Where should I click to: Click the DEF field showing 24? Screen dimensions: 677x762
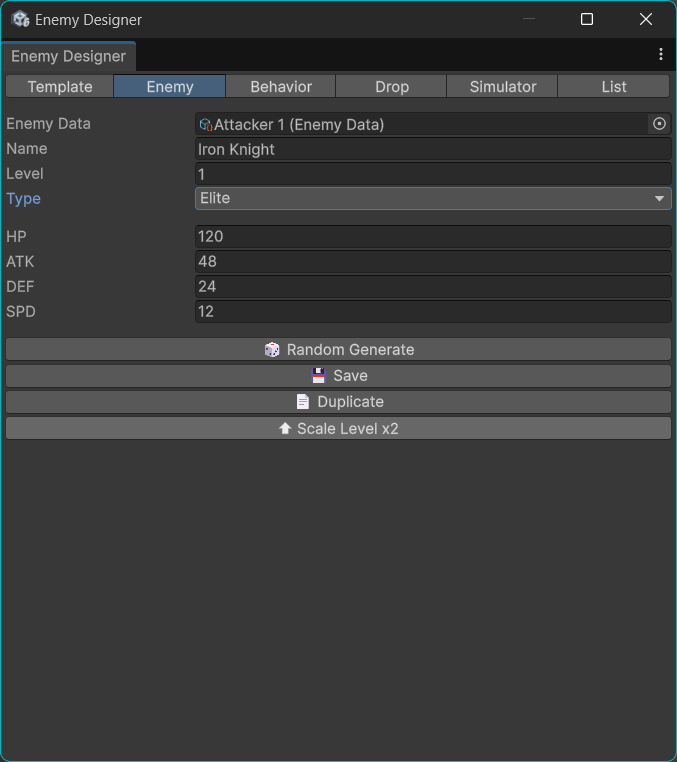click(x=433, y=287)
